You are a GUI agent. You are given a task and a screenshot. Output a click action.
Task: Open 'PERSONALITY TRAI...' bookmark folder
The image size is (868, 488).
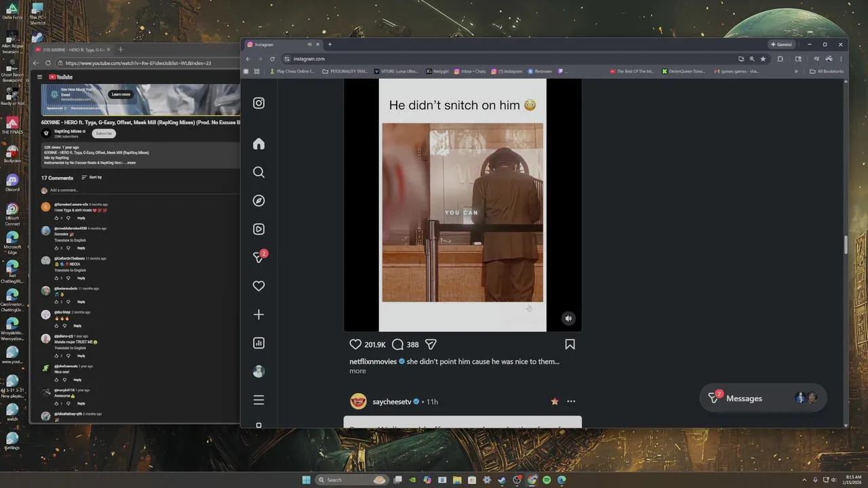coord(345,71)
